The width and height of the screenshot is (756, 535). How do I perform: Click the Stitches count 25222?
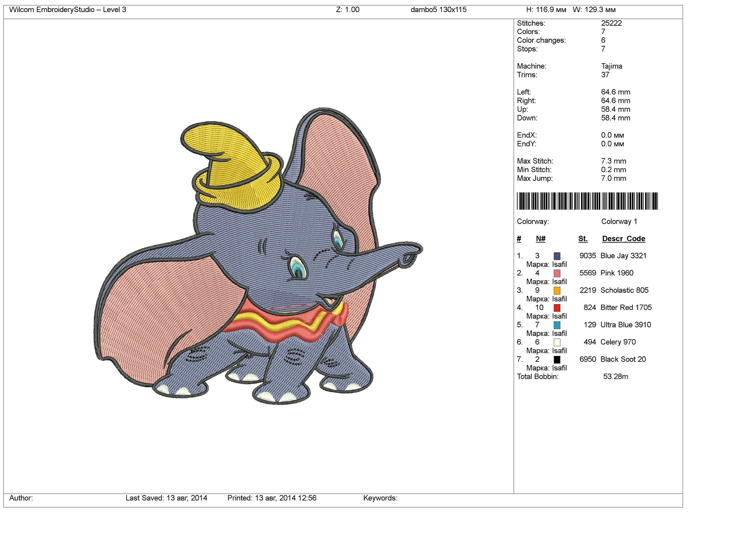pos(612,23)
